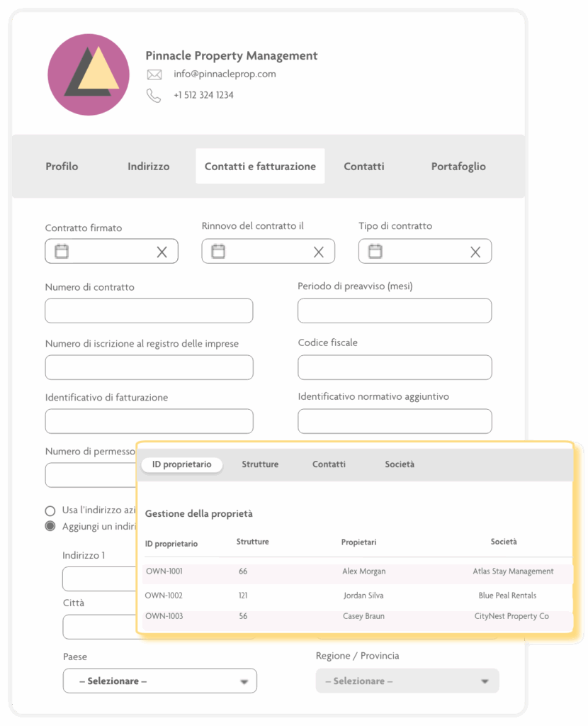Clear the Rinnovo del contratto il field
This screenshot has width=588, height=726.
click(x=318, y=252)
